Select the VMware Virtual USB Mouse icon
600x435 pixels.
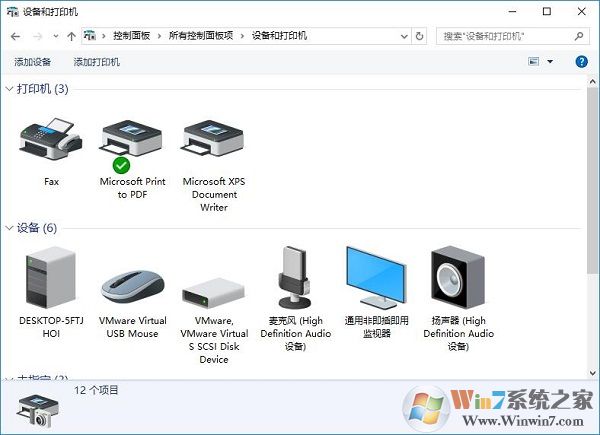coord(132,287)
